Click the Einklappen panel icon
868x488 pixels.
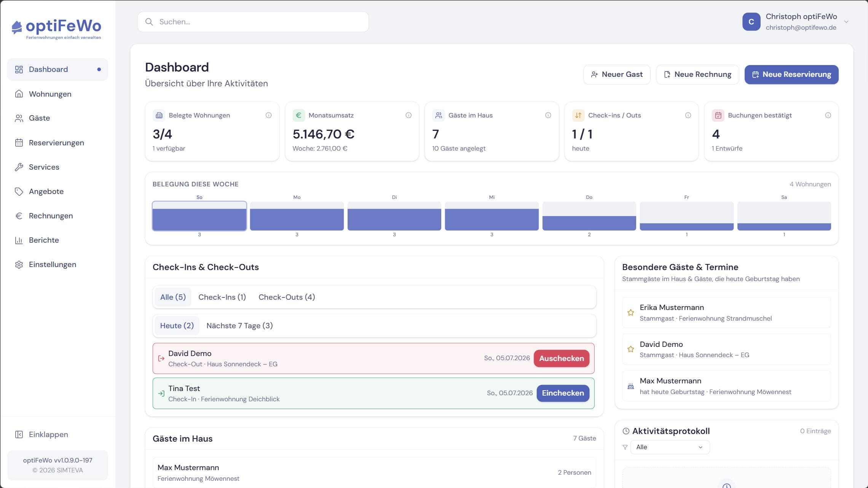tap(19, 434)
